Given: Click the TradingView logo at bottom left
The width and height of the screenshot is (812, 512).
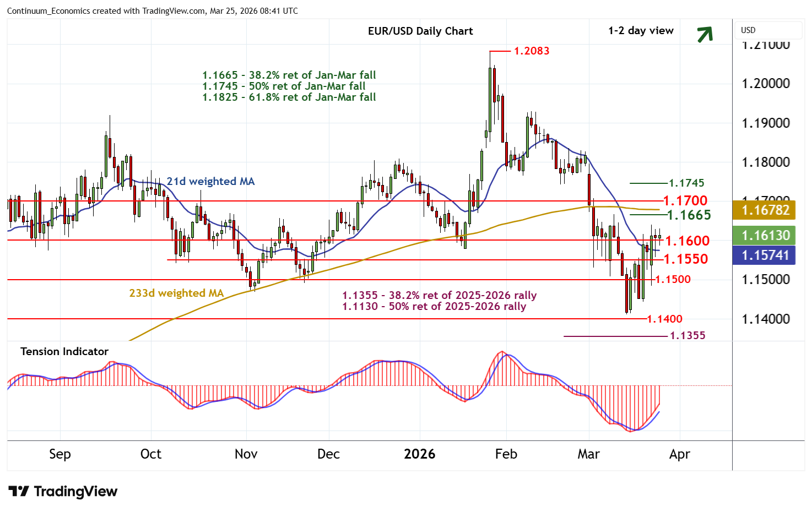Looking at the screenshot, I should pyautogui.click(x=63, y=491).
